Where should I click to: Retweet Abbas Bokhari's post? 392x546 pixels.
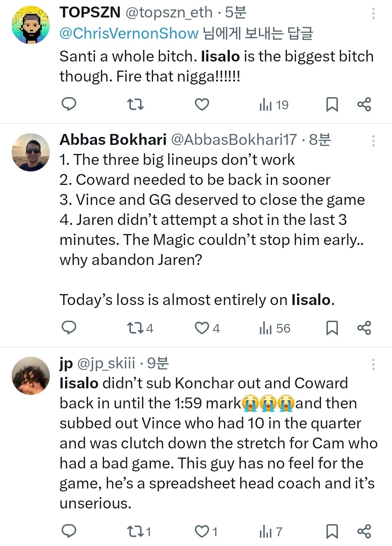135,328
